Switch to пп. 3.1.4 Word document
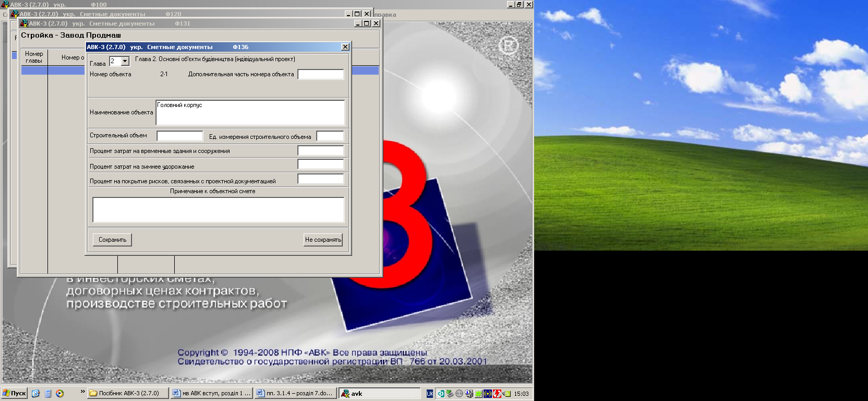 pos(295,393)
